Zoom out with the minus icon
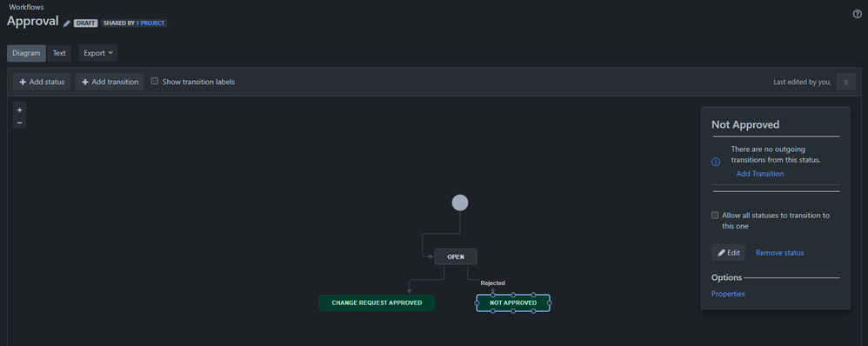The image size is (868, 346). pos(19,123)
